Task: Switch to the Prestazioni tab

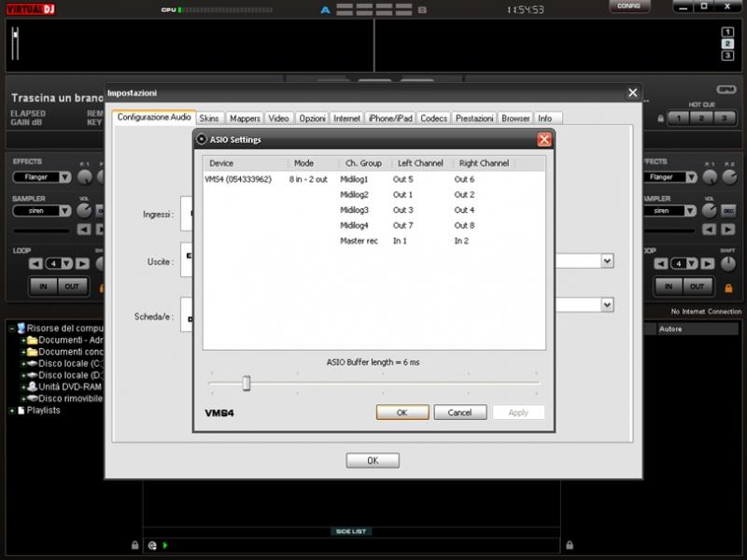Action: tap(474, 119)
